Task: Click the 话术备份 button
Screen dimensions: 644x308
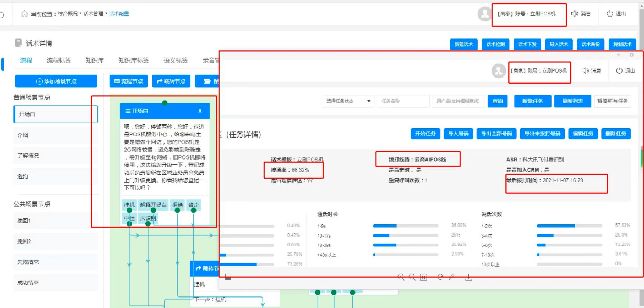Action: click(591, 45)
